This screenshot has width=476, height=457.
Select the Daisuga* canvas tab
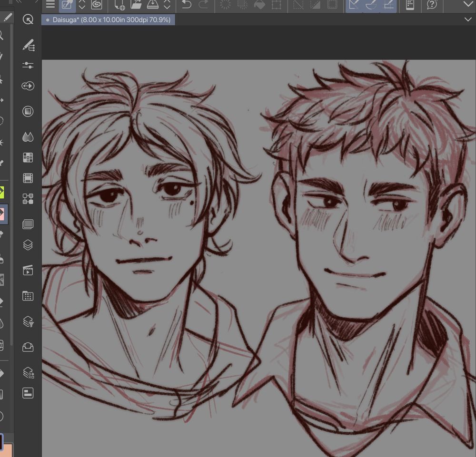108,19
